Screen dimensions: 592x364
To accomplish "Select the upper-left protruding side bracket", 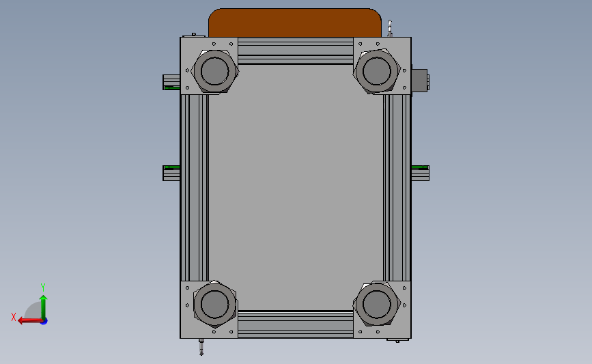I will click(x=171, y=83).
